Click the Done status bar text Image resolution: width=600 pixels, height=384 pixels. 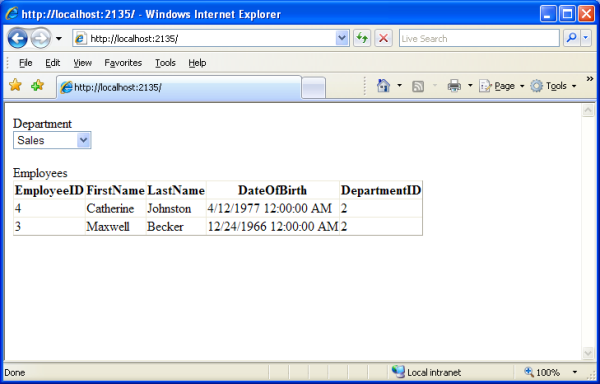(x=15, y=372)
